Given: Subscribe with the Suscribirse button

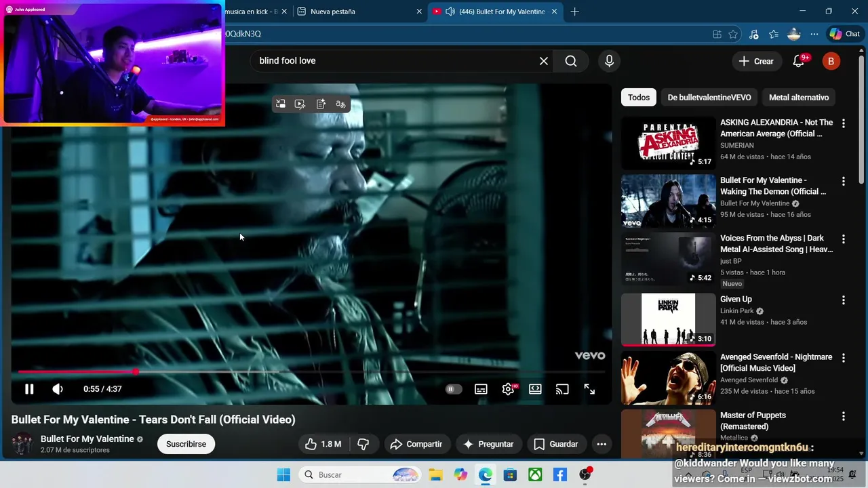Looking at the screenshot, I should tap(186, 444).
